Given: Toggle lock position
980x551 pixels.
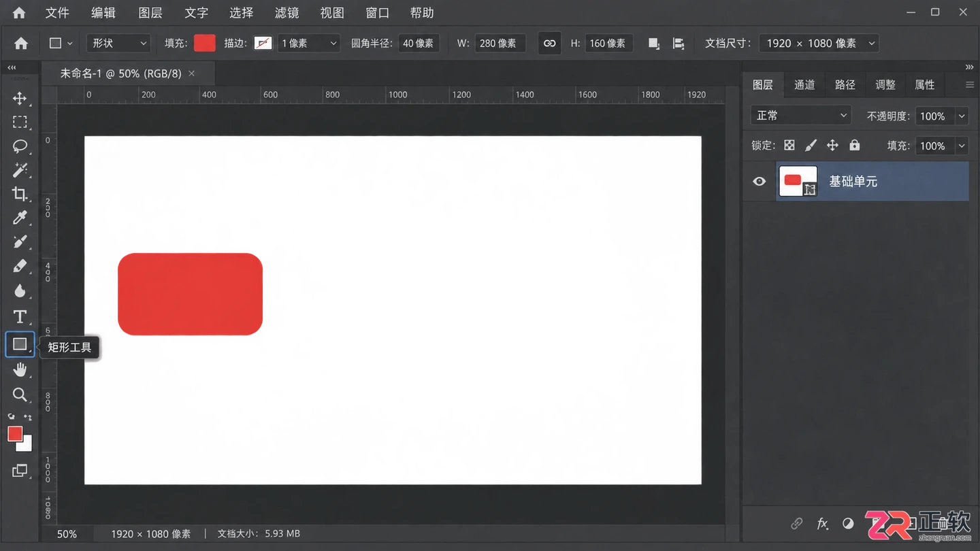Looking at the screenshot, I should tap(832, 145).
